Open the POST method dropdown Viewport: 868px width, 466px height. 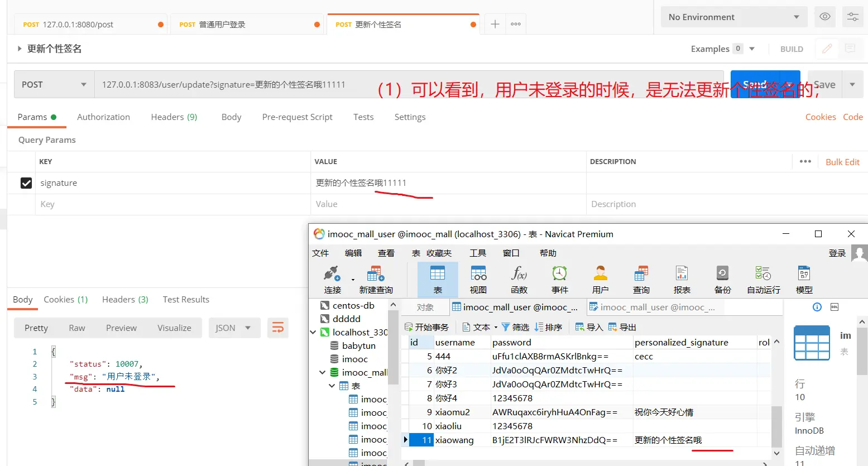(x=54, y=85)
